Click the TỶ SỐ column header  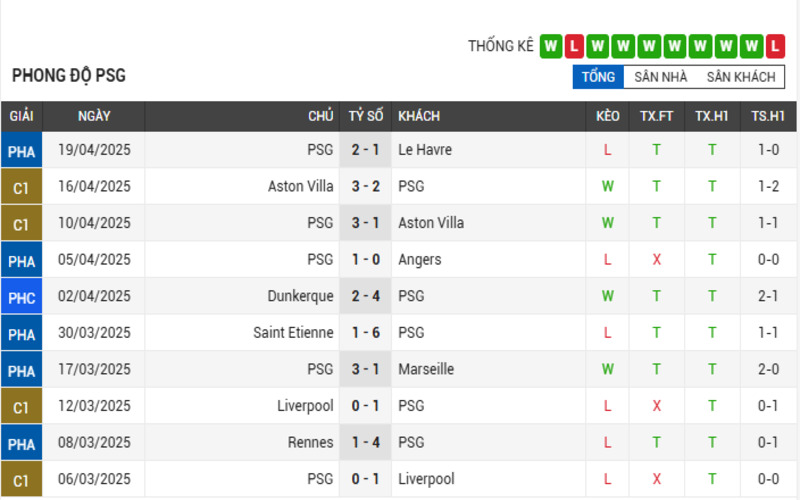366,116
